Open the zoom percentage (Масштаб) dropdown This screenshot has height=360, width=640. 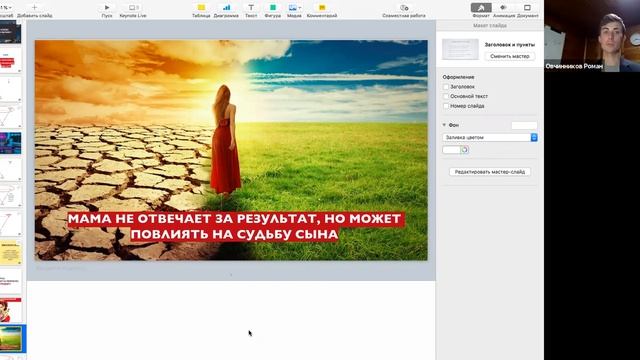point(6,7)
